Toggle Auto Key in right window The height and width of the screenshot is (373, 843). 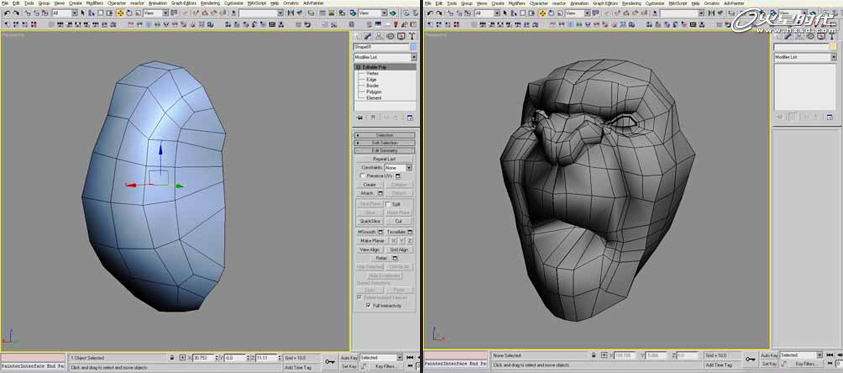[769, 355]
